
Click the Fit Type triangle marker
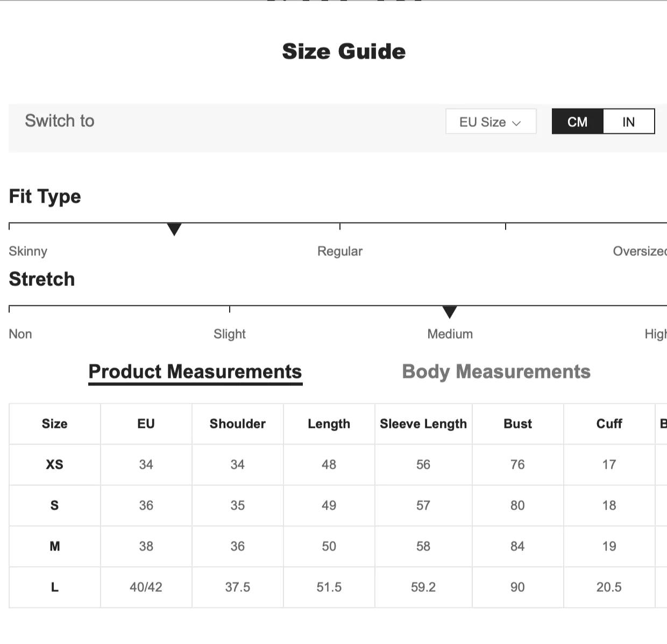(174, 229)
